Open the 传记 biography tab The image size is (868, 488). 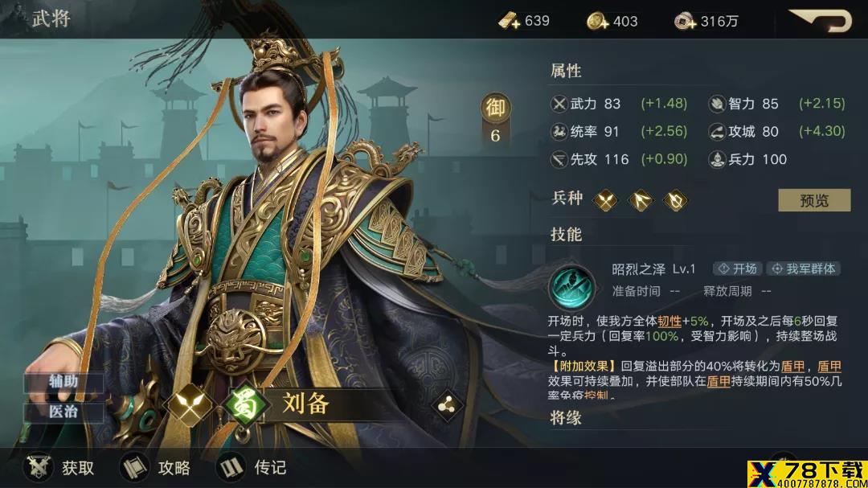(x=252, y=468)
